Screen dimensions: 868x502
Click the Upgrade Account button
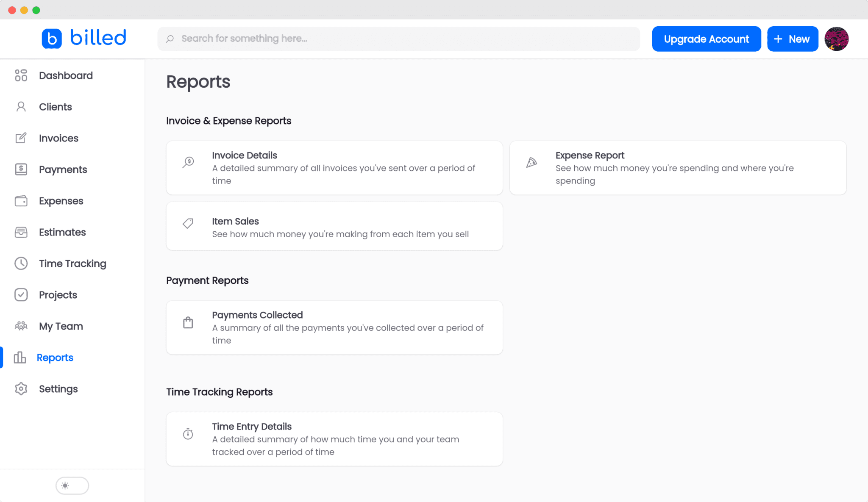[x=706, y=39]
